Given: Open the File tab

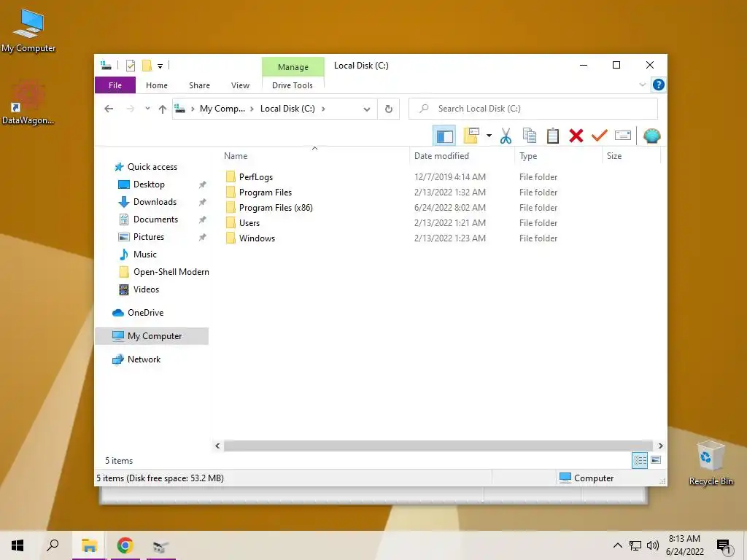Looking at the screenshot, I should [115, 85].
